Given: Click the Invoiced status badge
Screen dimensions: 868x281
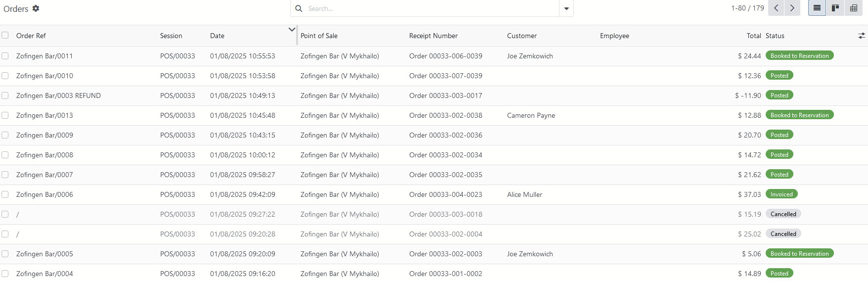Looking at the screenshot, I should [x=781, y=194].
